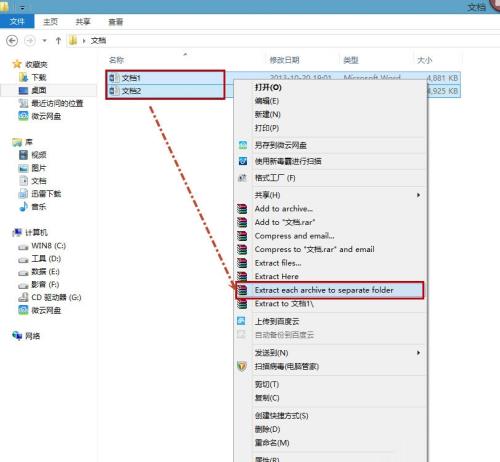Viewport: 500px width, 462px height.
Task: Go up one folder level
Action: (58, 41)
